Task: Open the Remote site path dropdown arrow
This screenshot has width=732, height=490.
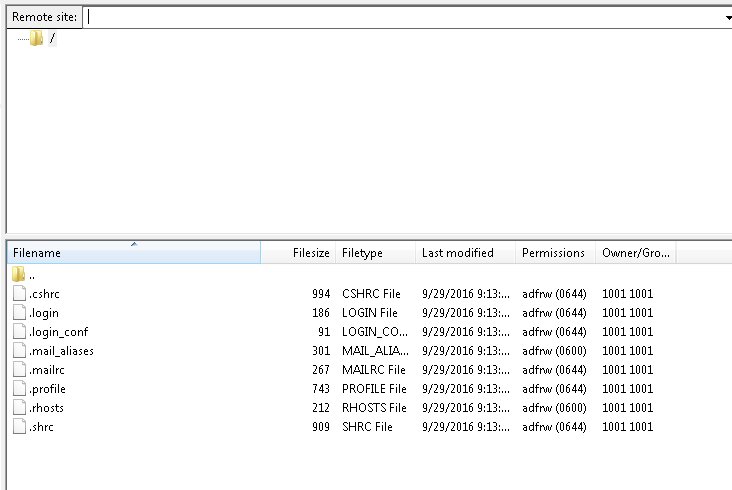Action: (x=728, y=18)
